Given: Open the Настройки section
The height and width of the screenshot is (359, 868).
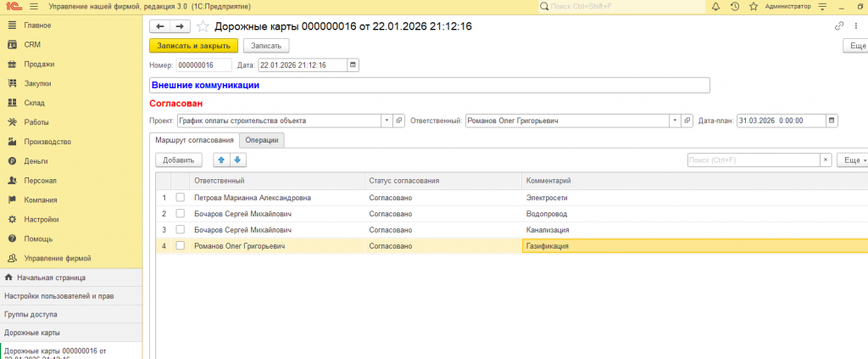Looking at the screenshot, I should point(71,219).
